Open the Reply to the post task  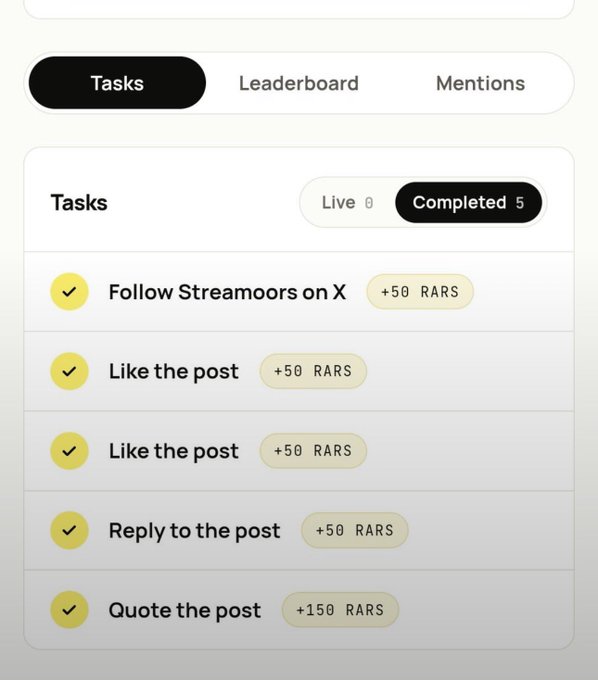[x=299, y=530]
